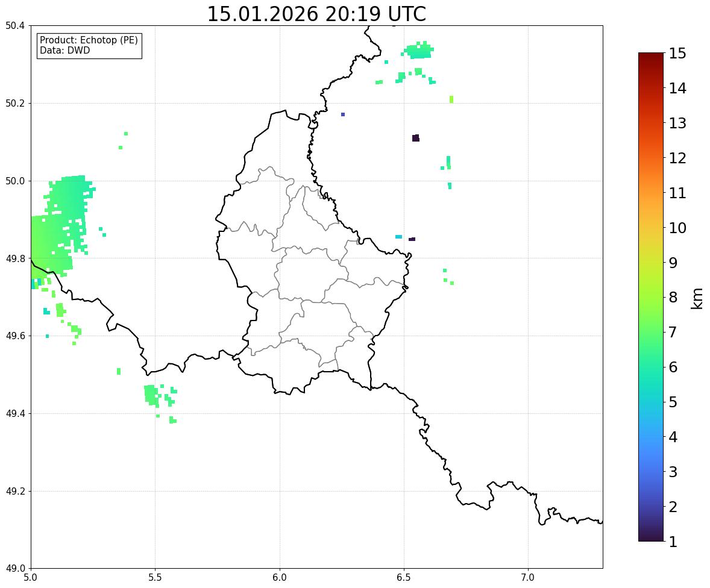
Task: Click the x-axis label 5.0
Action: point(31,578)
